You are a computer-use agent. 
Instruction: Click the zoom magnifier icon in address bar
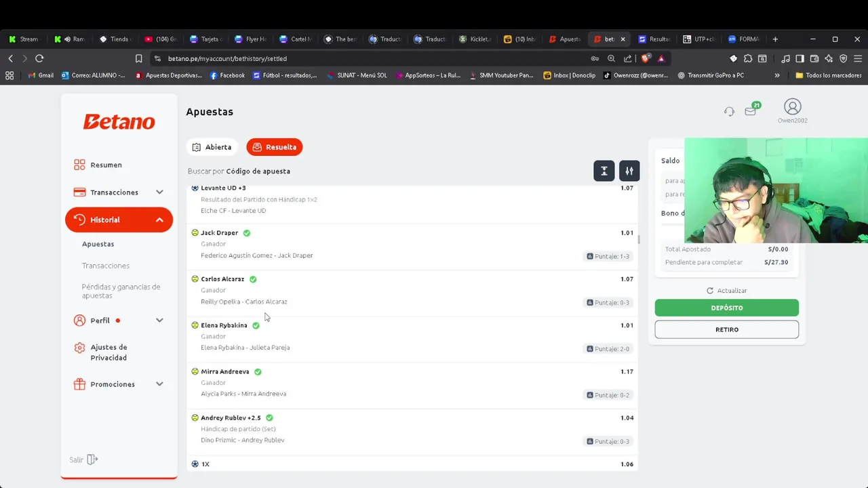pyautogui.click(x=611, y=58)
